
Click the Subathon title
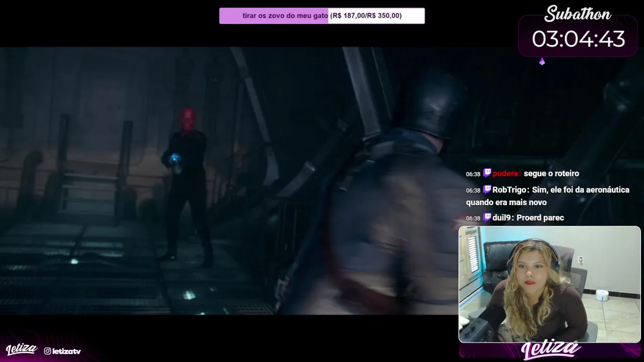coord(578,14)
